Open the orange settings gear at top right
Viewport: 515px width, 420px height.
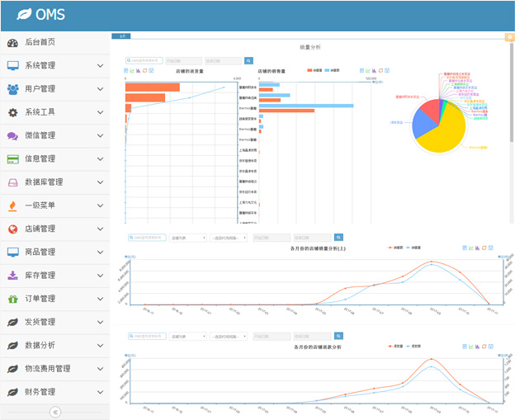(x=510, y=37)
